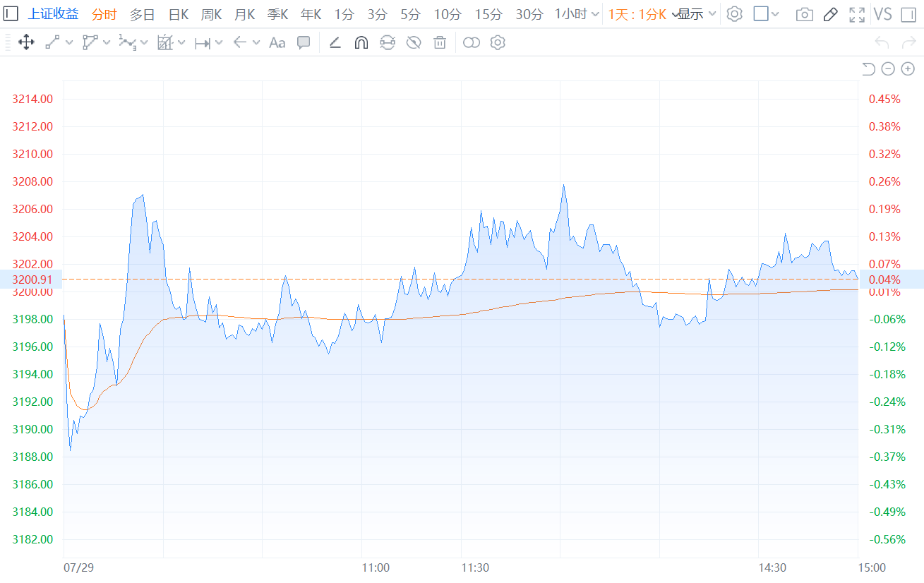Viewport: 924px width, 583px height.
Task: Select the comment bubble annotation tool
Action: pyautogui.click(x=304, y=43)
